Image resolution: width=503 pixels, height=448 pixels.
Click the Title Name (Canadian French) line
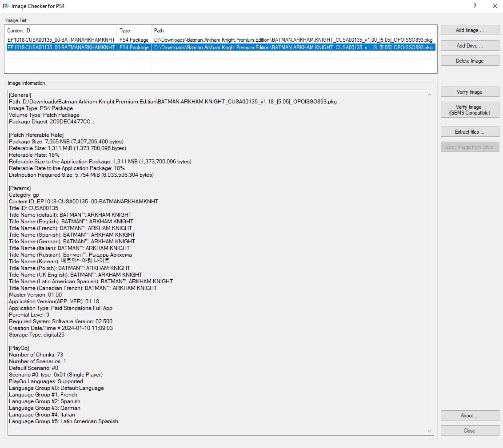point(83,289)
